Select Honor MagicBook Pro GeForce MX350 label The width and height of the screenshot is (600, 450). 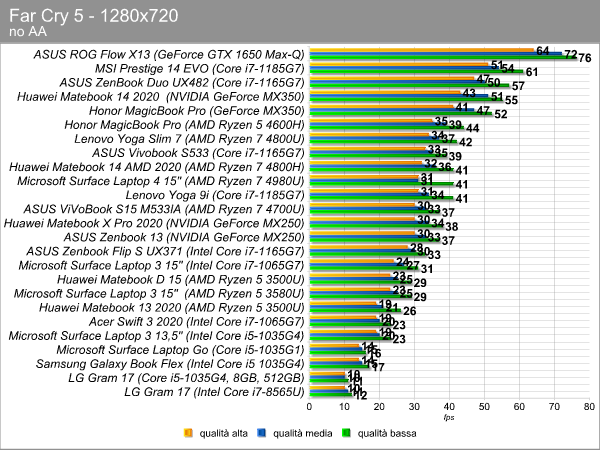coord(197,111)
